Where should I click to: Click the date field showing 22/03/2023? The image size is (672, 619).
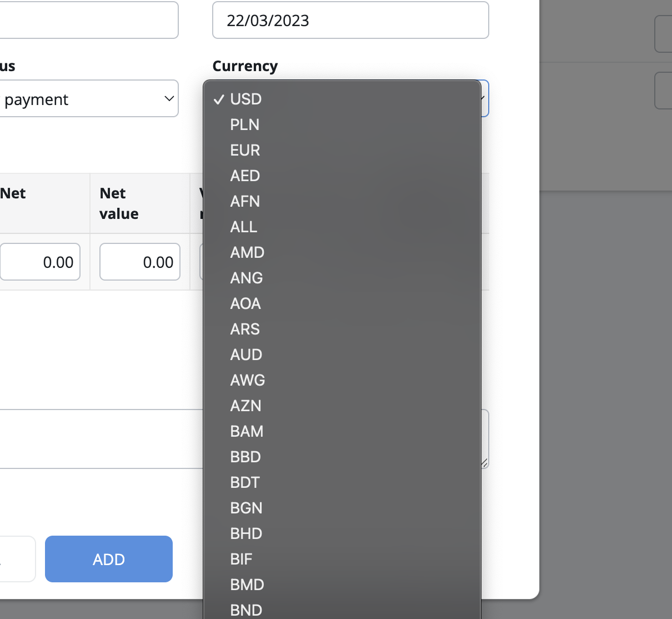pos(350,21)
